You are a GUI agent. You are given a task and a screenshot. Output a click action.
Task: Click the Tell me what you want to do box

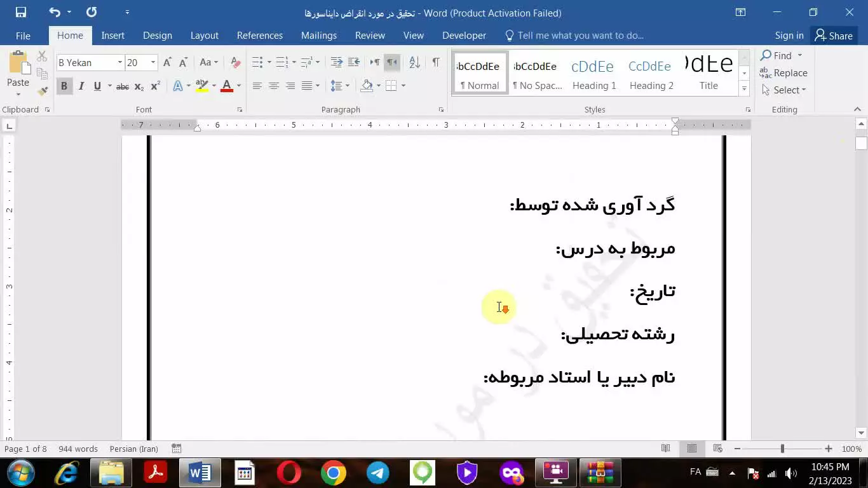pyautogui.click(x=574, y=36)
